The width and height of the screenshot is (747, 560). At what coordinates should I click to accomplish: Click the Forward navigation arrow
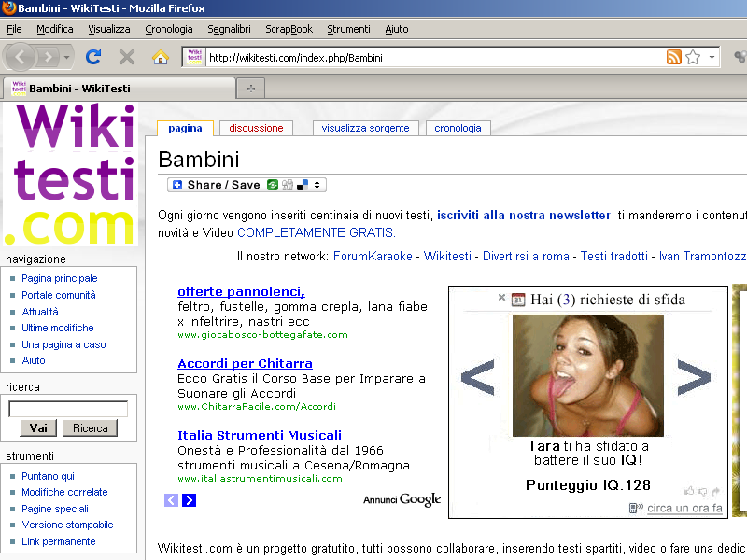click(49, 58)
